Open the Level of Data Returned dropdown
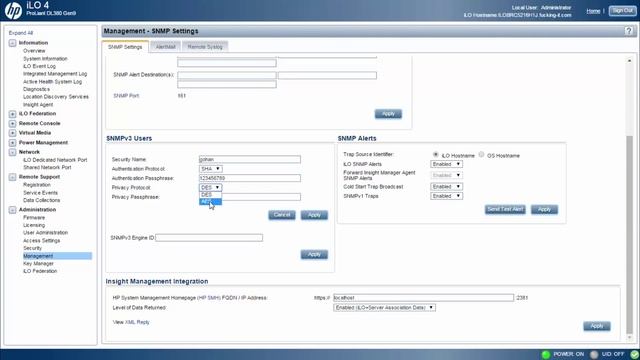The width and height of the screenshot is (640, 360). tap(384, 308)
